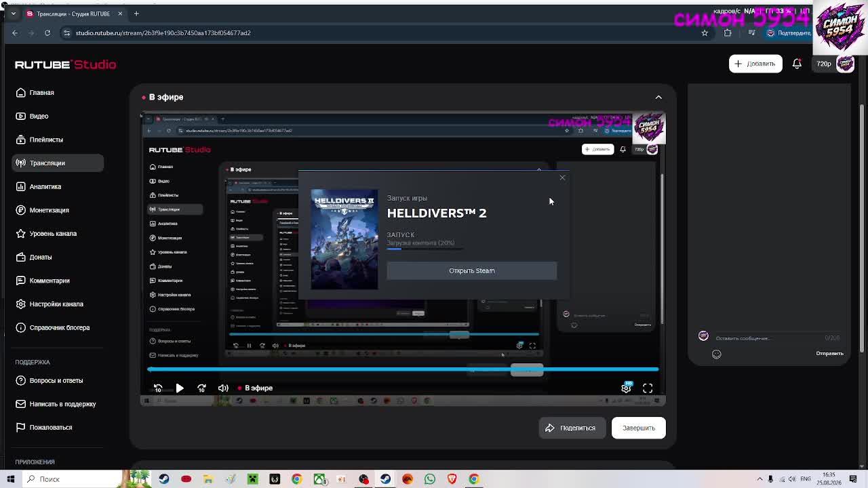Open Brave browser from the taskbar
This screenshot has width=868, height=488.
tap(452, 479)
